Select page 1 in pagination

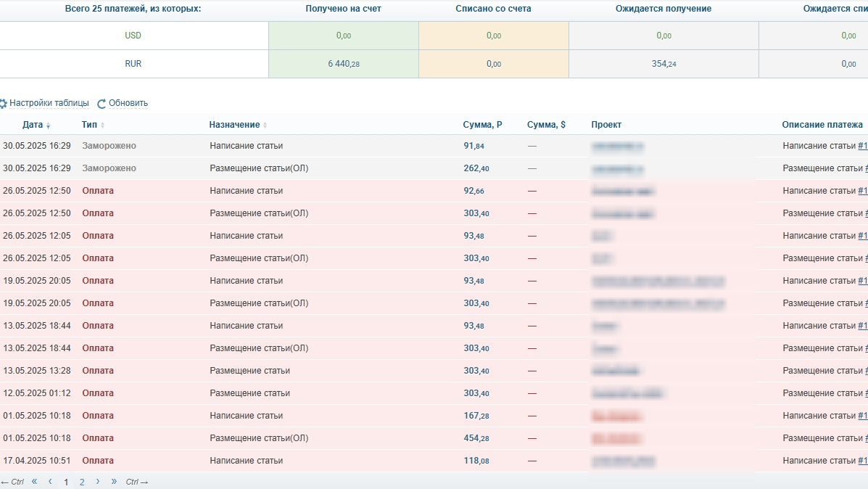66,482
